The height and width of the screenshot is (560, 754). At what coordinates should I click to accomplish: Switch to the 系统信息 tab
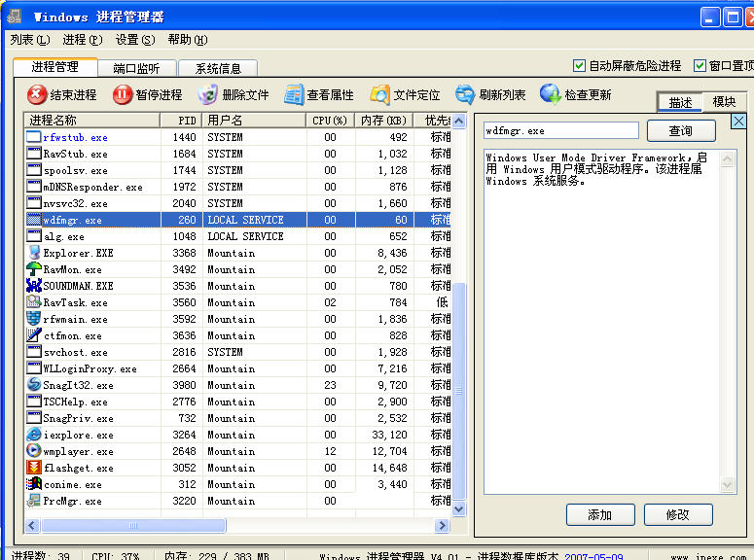[218, 69]
